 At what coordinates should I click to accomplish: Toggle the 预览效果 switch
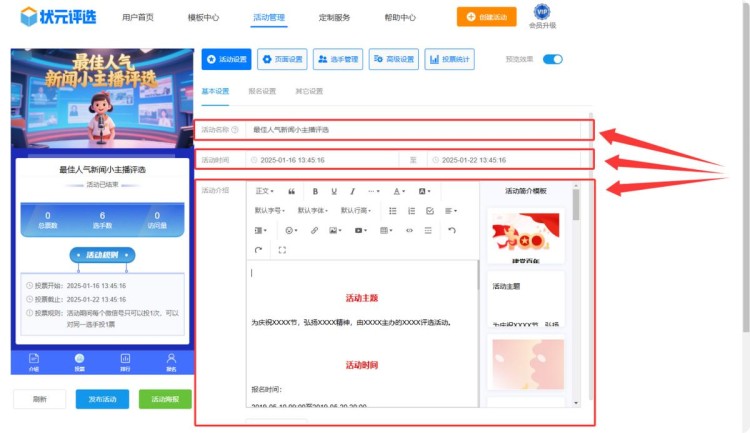click(552, 60)
